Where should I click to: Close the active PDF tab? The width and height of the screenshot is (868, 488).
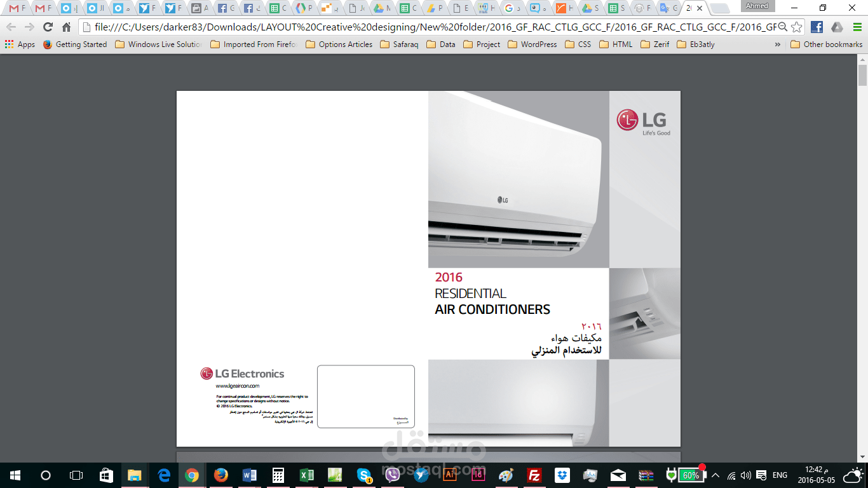(x=700, y=9)
